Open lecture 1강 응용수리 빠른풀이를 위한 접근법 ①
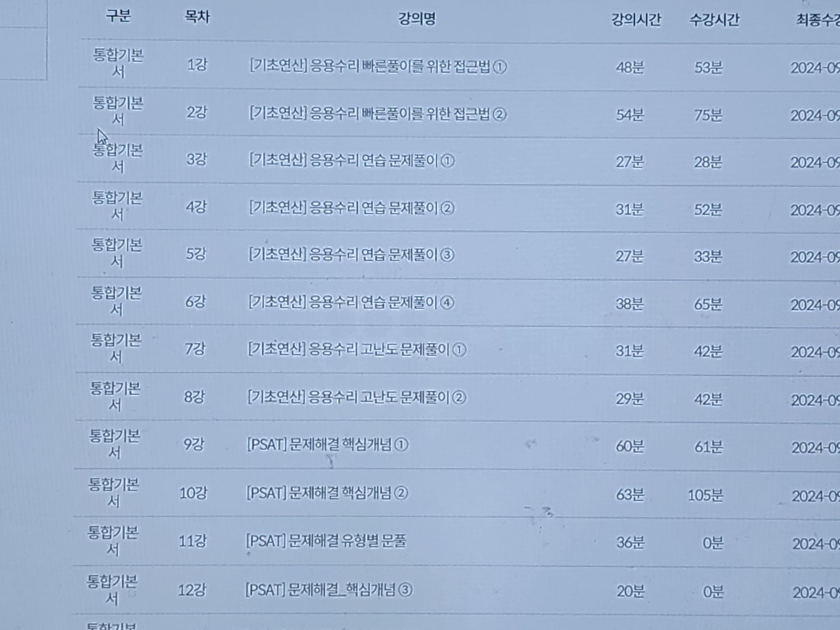The height and width of the screenshot is (630, 840). (x=378, y=66)
